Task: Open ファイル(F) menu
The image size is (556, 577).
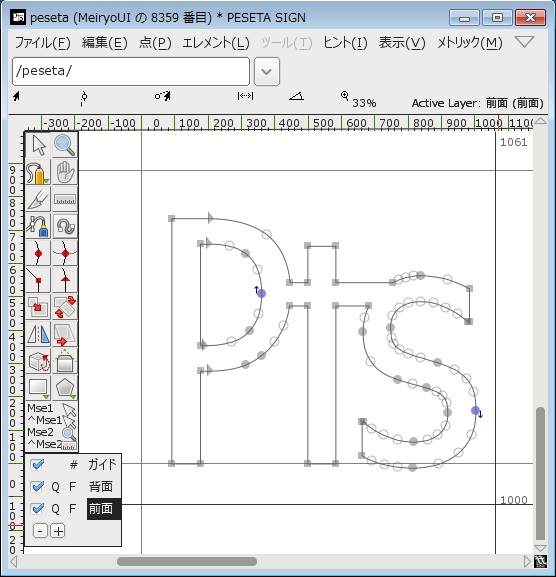Action: click(42, 43)
